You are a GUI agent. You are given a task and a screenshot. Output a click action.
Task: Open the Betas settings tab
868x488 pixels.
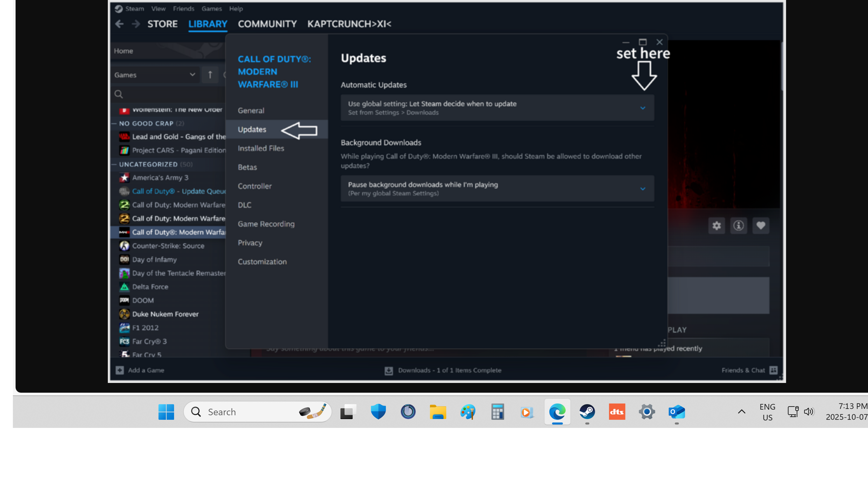pyautogui.click(x=247, y=167)
